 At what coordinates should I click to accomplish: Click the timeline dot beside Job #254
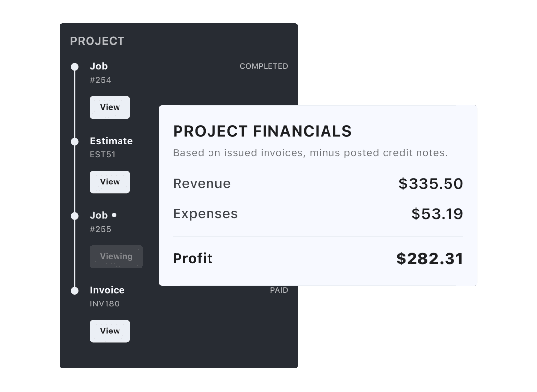pyautogui.click(x=75, y=67)
